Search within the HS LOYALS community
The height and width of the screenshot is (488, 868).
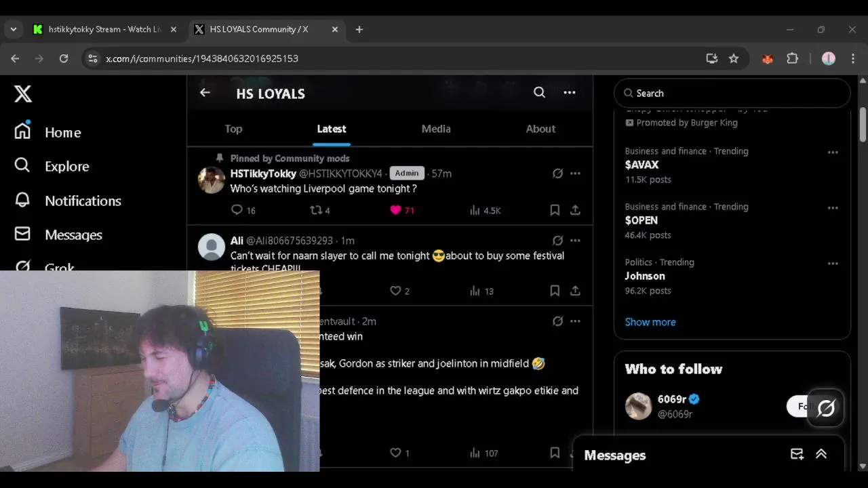[539, 93]
